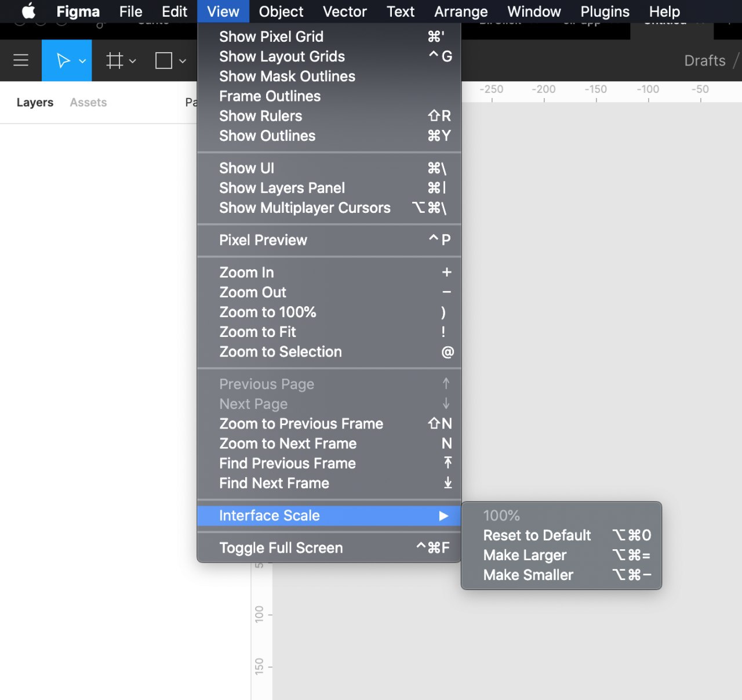The width and height of the screenshot is (742, 700).
Task: Select the Frame tool
Action: click(115, 60)
